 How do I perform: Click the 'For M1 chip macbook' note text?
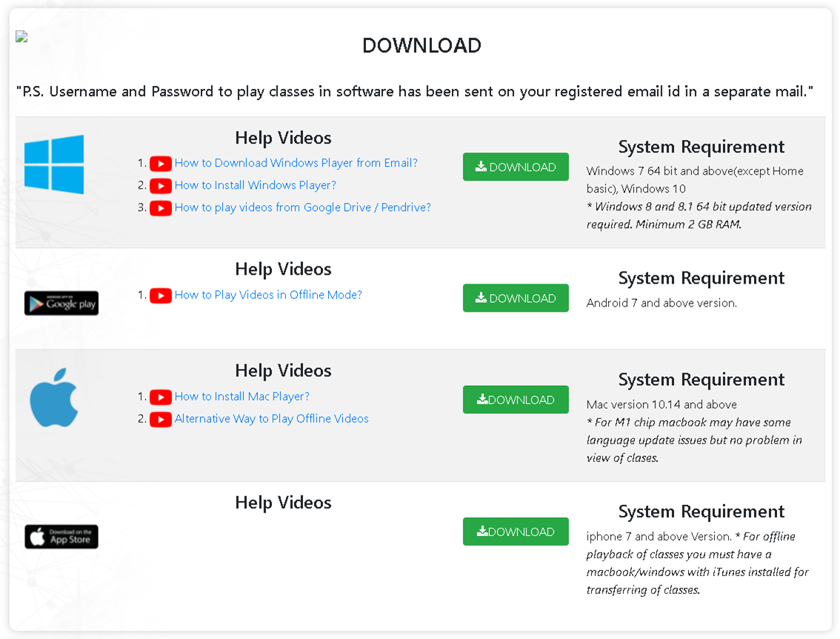click(694, 441)
